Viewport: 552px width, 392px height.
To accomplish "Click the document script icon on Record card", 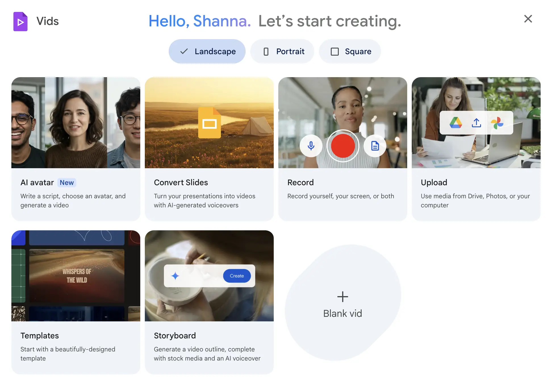I will click(x=375, y=146).
